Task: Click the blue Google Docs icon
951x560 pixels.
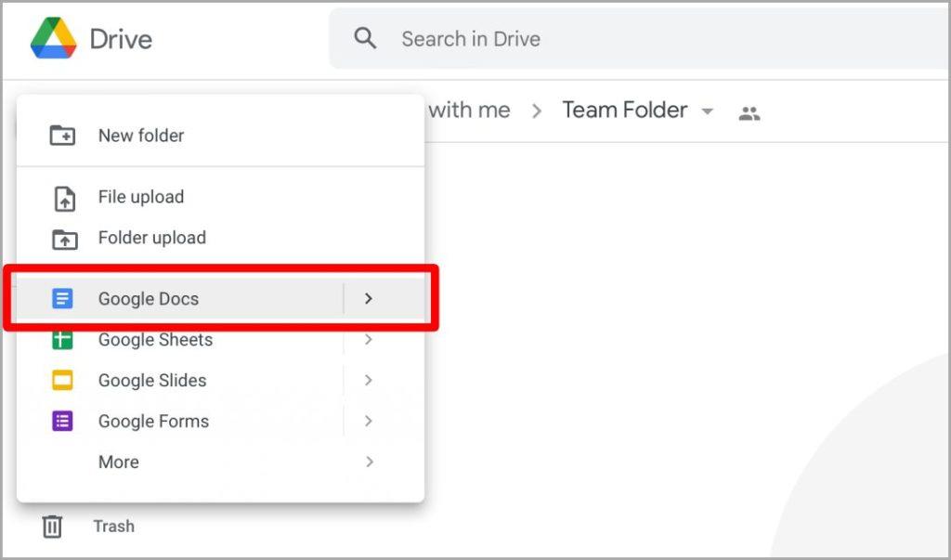Action: [62, 298]
